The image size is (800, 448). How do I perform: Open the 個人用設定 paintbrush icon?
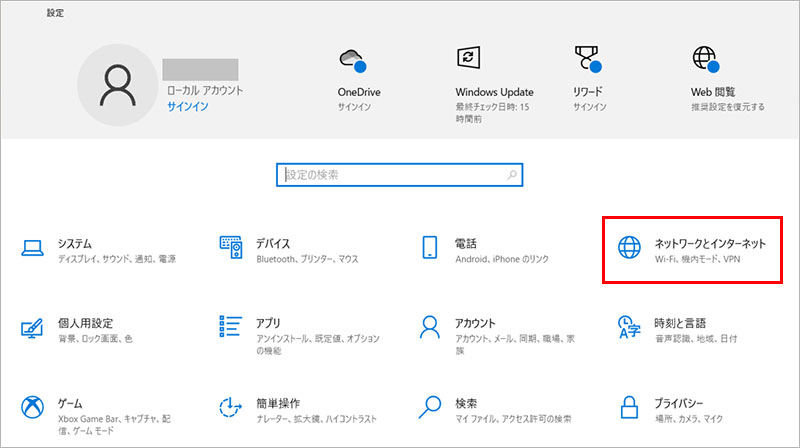pyautogui.click(x=32, y=327)
